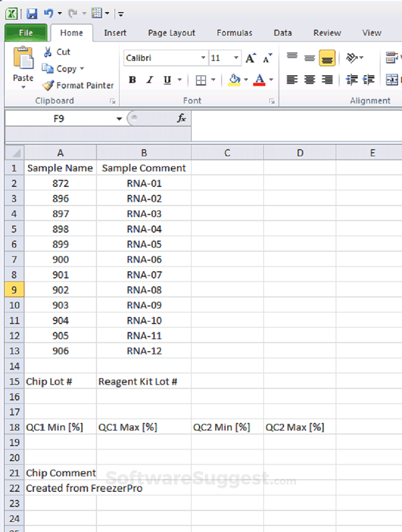Image resolution: width=402 pixels, height=532 pixels.
Task: Toggle Bold formatting
Action: point(132,80)
